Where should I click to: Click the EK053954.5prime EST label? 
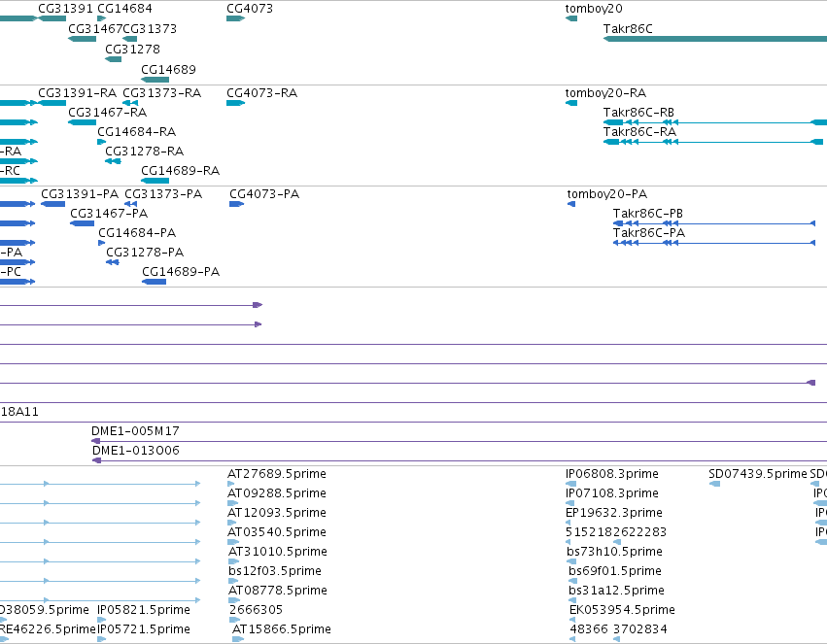(x=622, y=610)
